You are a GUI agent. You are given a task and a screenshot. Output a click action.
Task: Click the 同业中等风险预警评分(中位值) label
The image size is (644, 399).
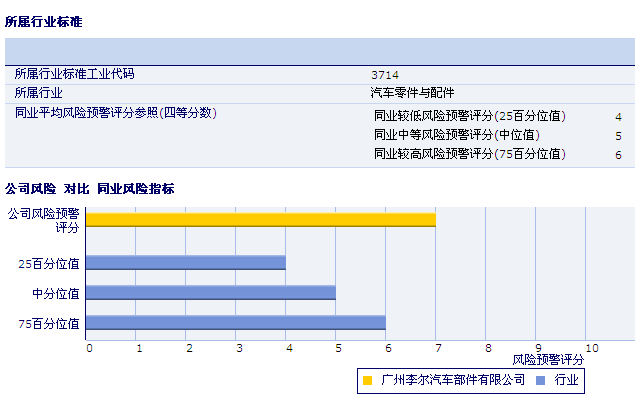pyautogui.click(x=456, y=135)
